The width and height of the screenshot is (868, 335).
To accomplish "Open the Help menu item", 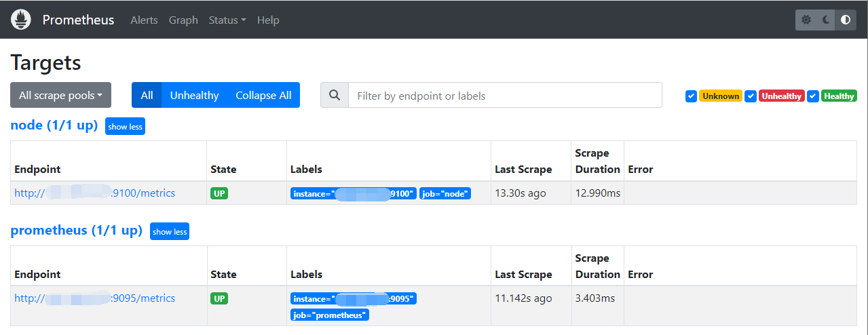I will coord(268,20).
